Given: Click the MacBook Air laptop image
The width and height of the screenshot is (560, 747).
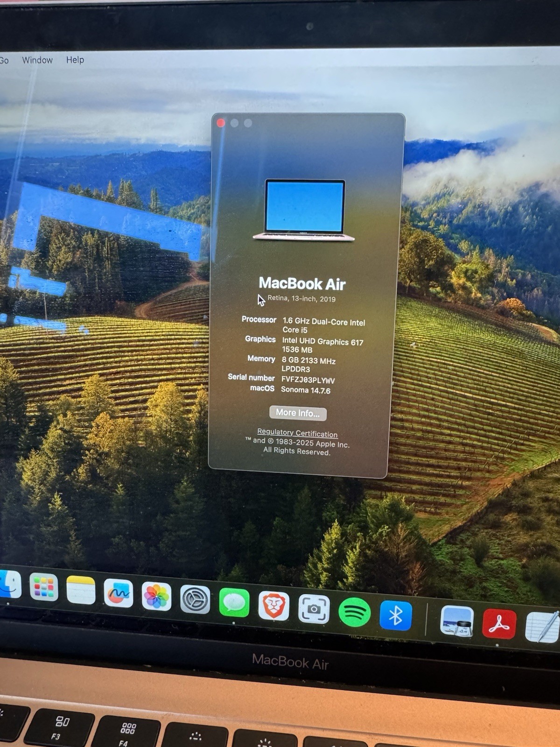Looking at the screenshot, I should click(304, 210).
